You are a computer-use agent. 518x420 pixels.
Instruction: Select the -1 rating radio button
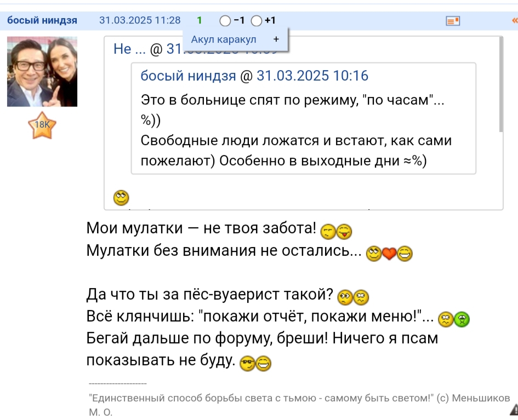click(x=225, y=21)
